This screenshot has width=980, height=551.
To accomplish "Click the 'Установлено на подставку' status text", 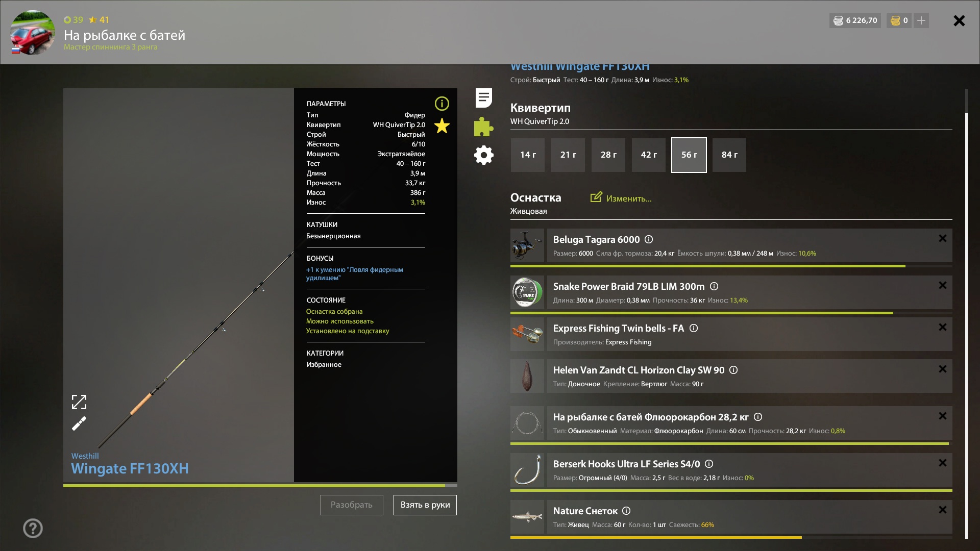I will point(348,331).
